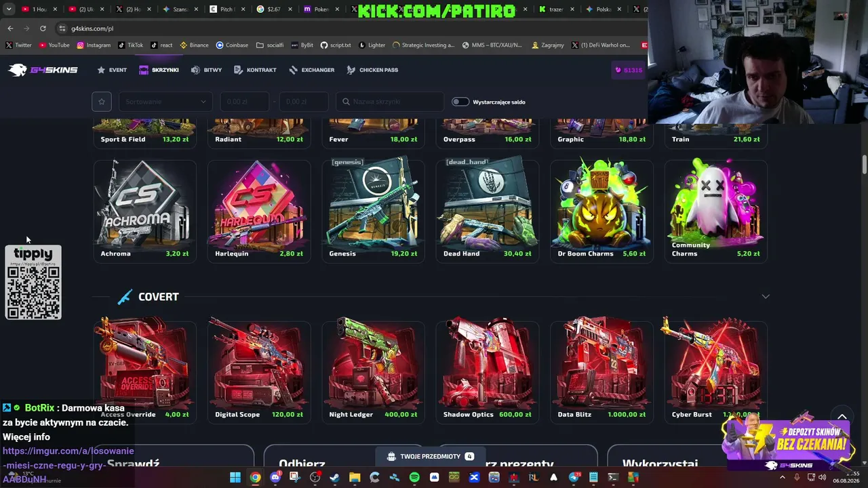Open the TikTok bookmark

pyautogui.click(x=131, y=45)
